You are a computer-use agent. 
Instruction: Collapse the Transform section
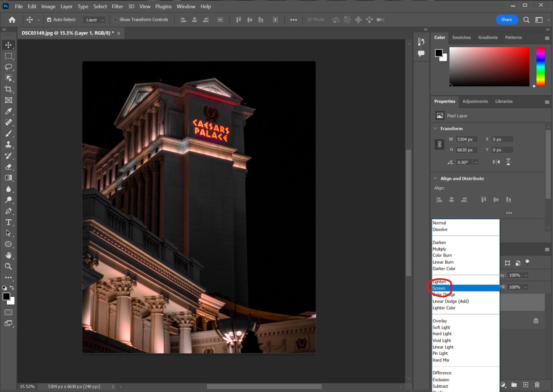(x=435, y=128)
